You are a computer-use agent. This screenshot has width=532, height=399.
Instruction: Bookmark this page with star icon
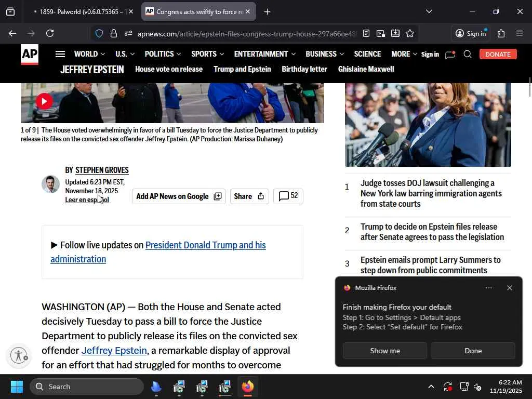[410, 33]
